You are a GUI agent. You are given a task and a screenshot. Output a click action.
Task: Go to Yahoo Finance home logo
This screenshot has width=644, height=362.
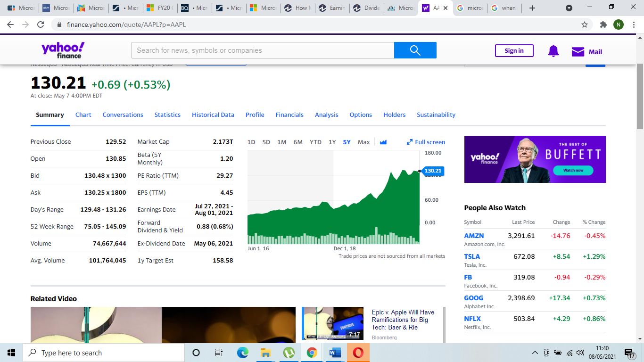coord(63,50)
